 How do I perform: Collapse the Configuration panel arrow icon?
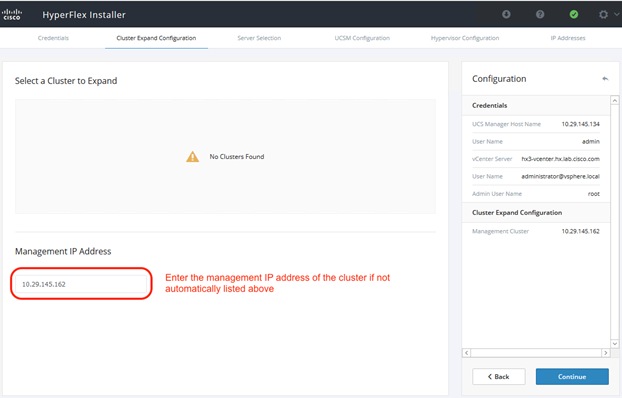click(605, 79)
